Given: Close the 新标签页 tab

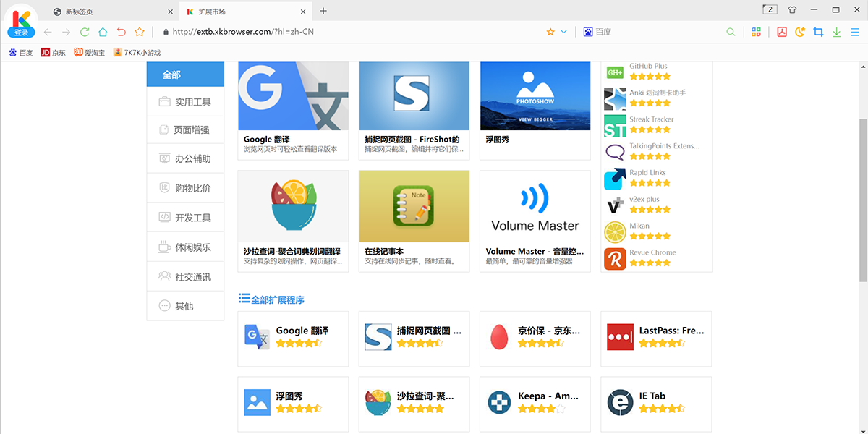Looking at the screenshot, I should click(171, 11).
